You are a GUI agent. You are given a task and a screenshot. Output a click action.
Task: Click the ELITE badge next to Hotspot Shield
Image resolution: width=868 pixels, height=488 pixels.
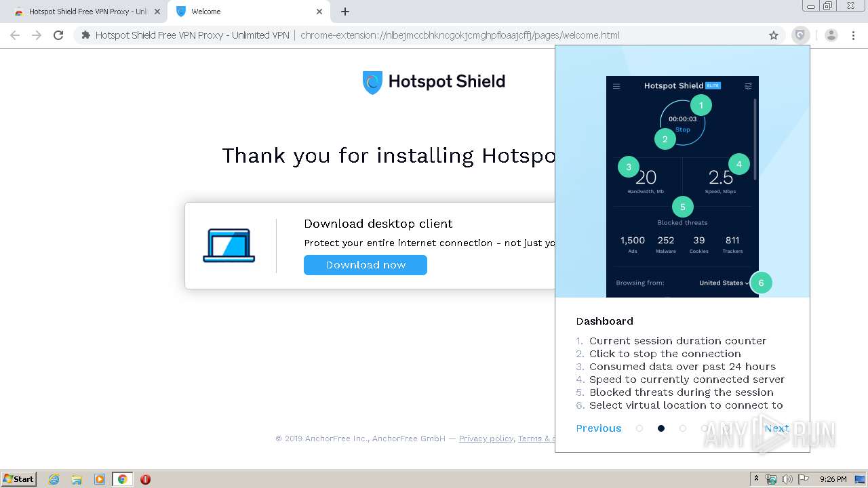[x=713, y=85]
